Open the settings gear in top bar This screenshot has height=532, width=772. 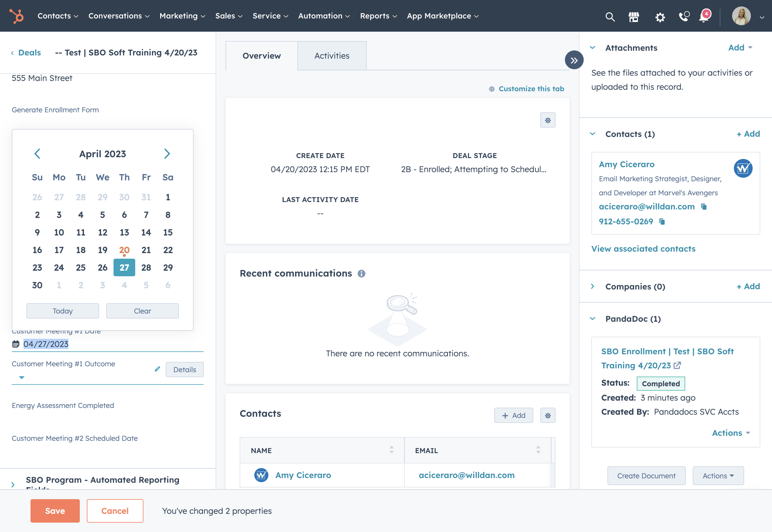(660, 17)
